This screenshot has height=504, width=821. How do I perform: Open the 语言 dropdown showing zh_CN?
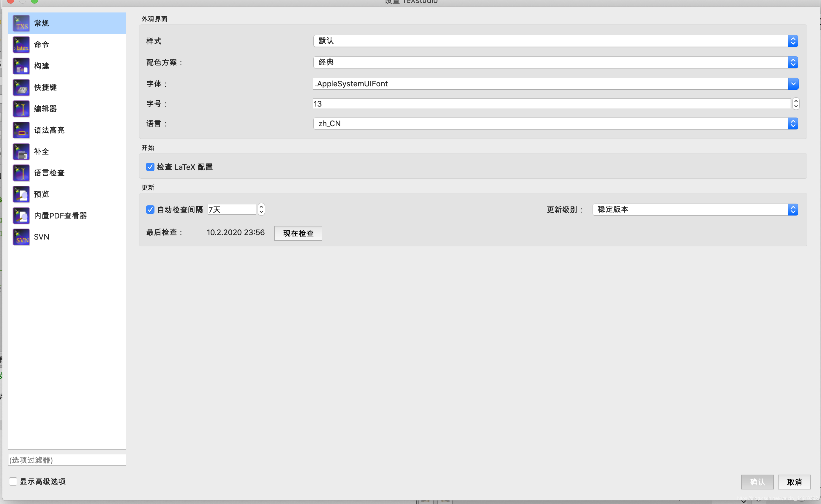555,124
